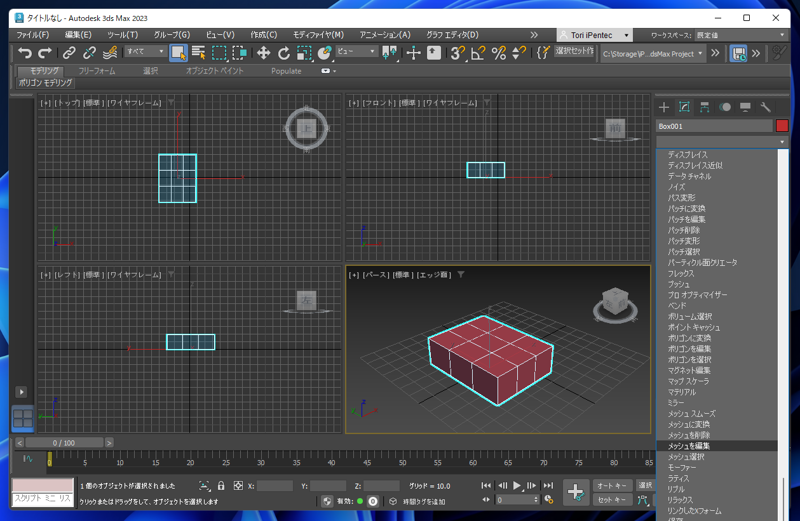Toggle the Percent Snap button

pos(498,53)
